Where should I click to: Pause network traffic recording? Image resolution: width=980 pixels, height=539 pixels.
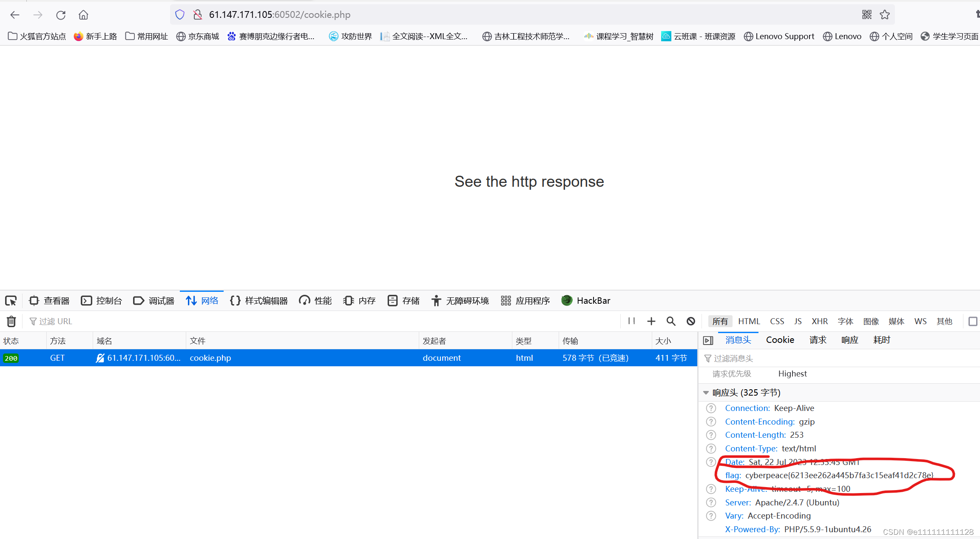(x=631, y=321)
